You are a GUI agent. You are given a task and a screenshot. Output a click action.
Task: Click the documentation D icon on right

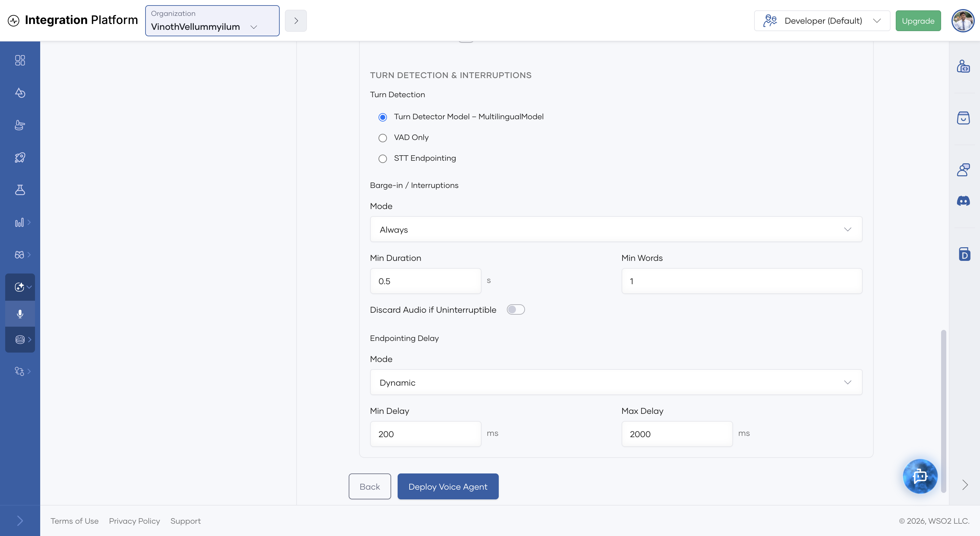[964, 254]
